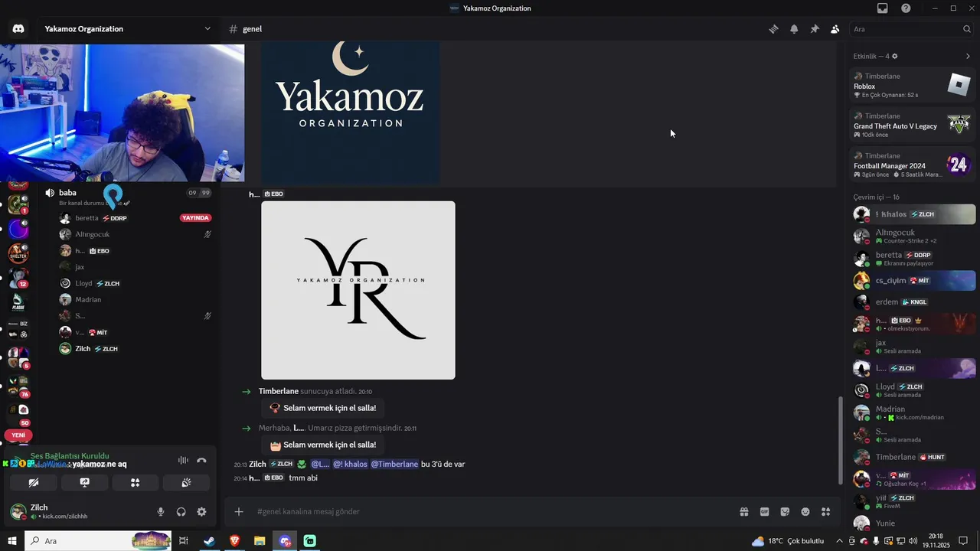Select Madrian in the voice channel list
The height and width of the screenshot is (551, 980).
click(x=135, y=299)
